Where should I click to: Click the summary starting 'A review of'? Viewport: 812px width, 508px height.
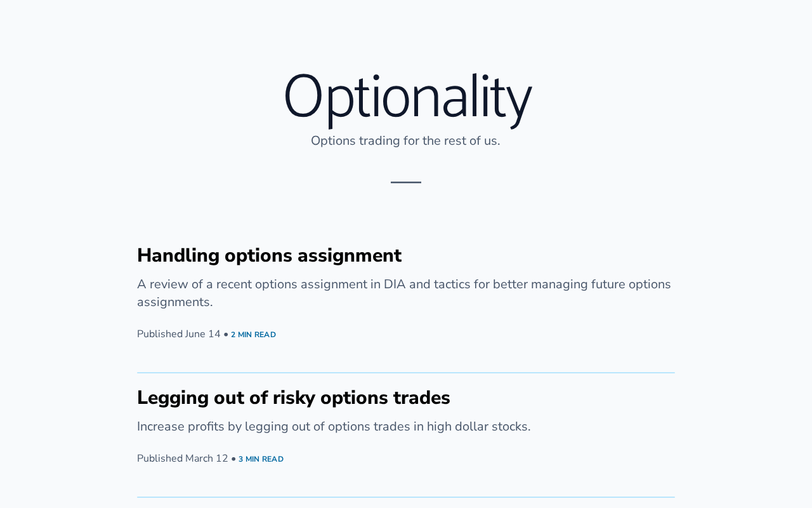[403, 293]
